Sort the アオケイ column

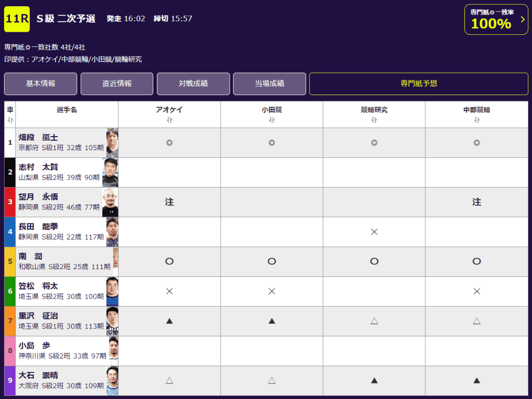(169, 120)
